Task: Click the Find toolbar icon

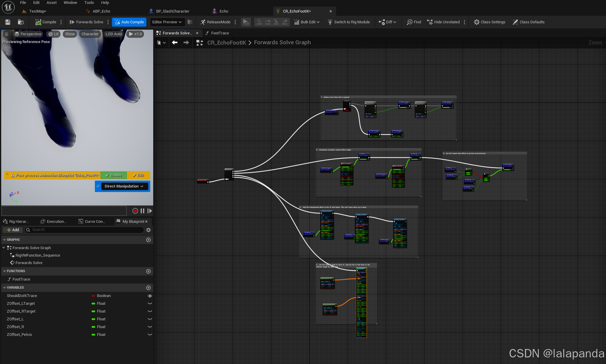Action: click(410, 22)
